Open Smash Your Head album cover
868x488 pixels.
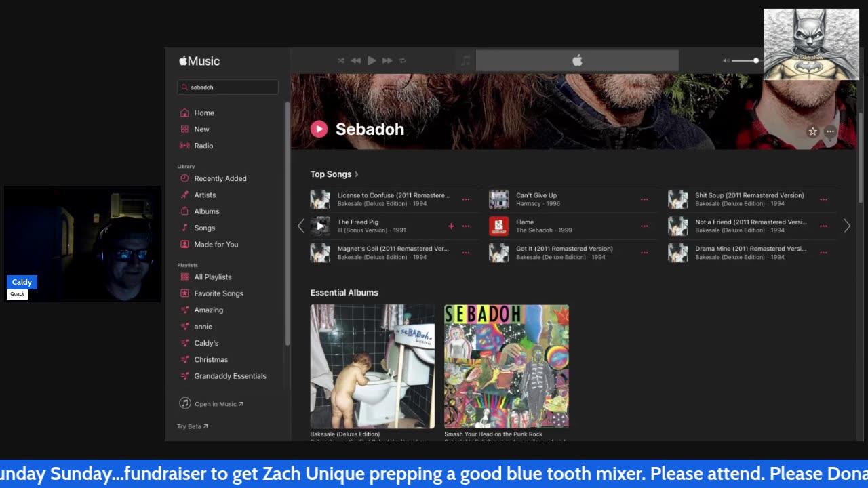pyautogui.click(x=507, y=366)
